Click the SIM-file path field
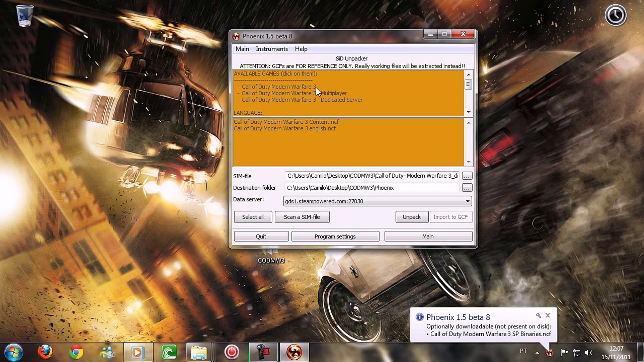Screen dimensions: 644x362 (x=372, y=176)
